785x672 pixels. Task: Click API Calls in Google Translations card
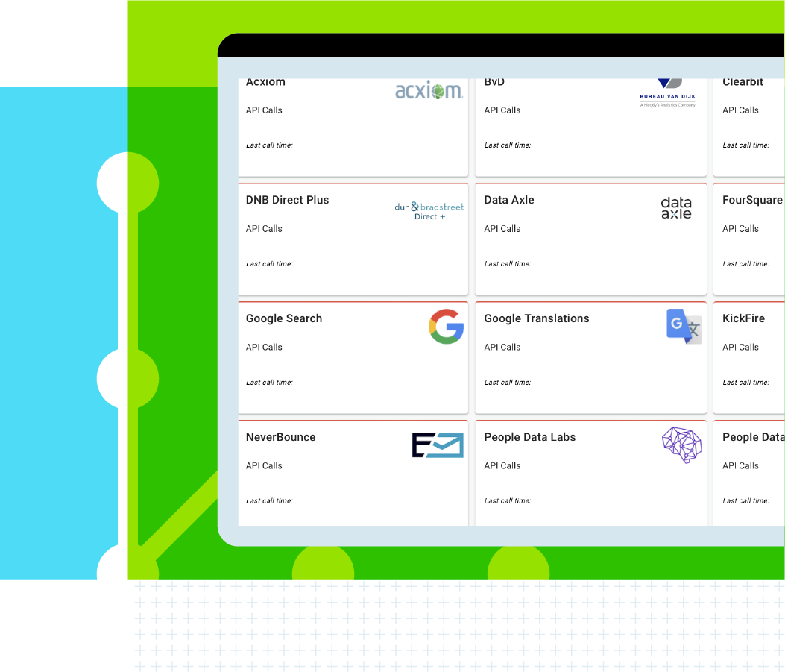[502, 348]
